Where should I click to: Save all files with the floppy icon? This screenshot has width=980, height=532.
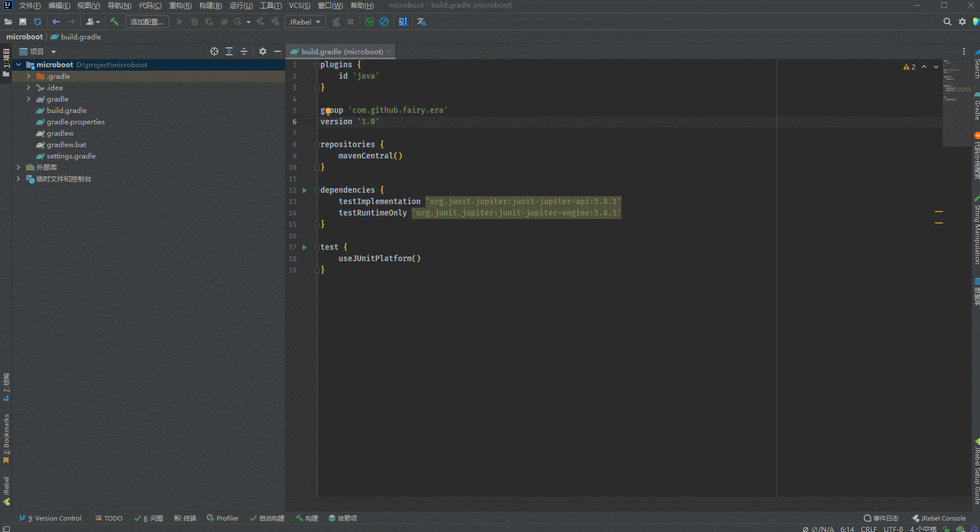tap(23, 22)
